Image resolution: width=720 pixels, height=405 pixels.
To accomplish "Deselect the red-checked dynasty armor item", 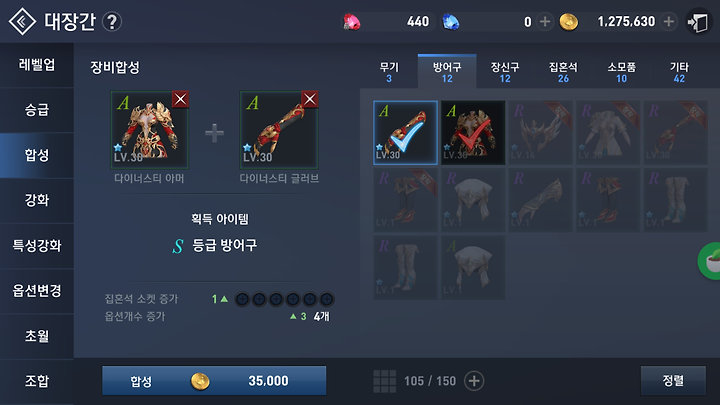I will [x=473, y=133].
